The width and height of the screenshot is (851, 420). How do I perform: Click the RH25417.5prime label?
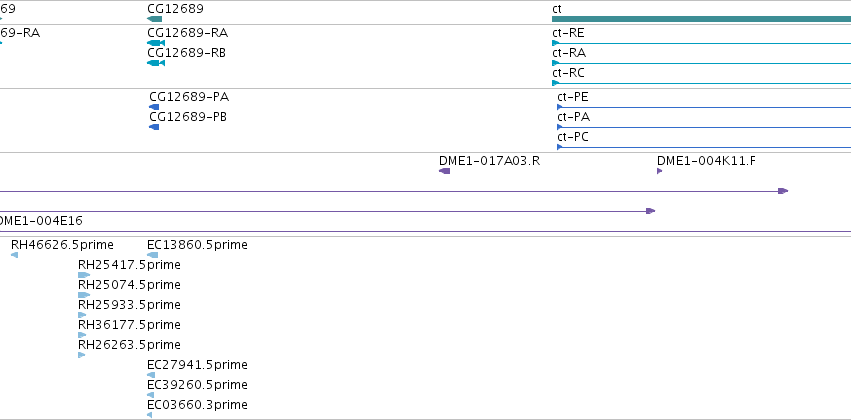click(129, 265)
